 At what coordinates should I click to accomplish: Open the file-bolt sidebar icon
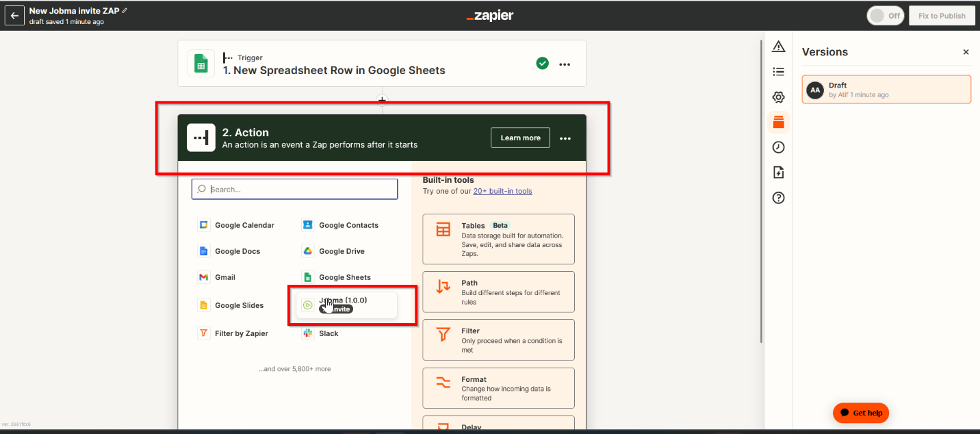[x=778, y=173]
